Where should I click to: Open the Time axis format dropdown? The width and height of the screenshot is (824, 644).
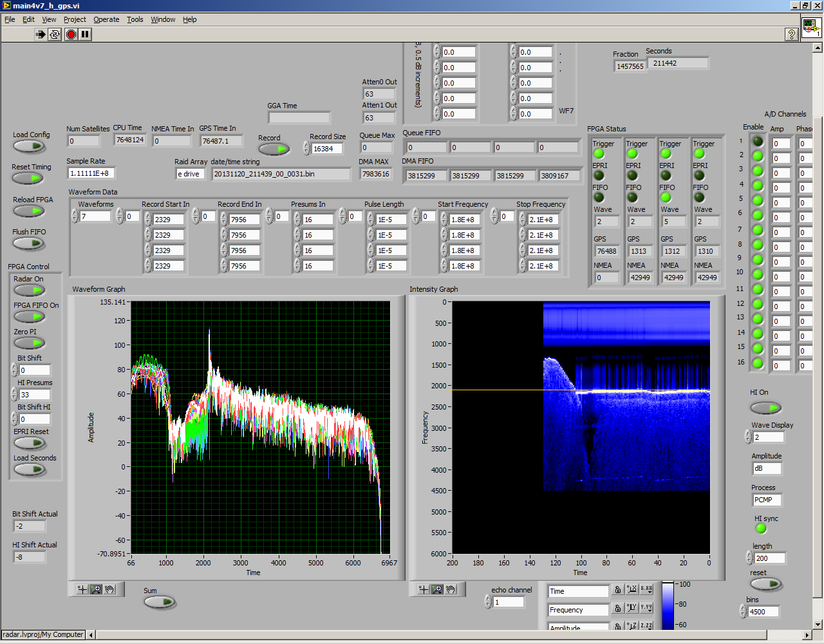[646, 590]
